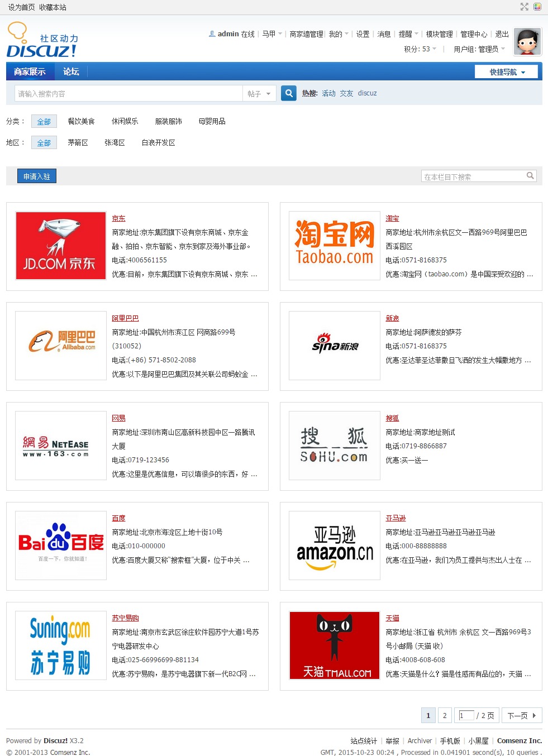The height and width of the screenshot is (756, 548).
Task: Expand the 我的 dropdown menu
Action: point(339,34)
